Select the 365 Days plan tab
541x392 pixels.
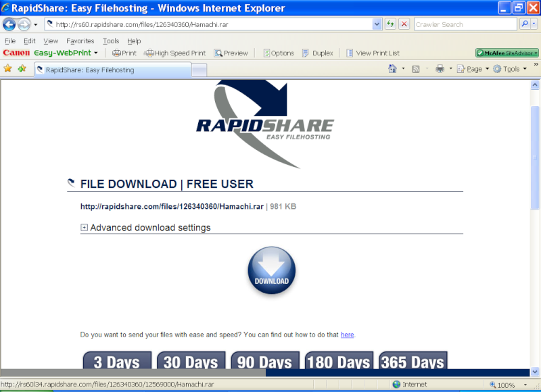point(413,360)
